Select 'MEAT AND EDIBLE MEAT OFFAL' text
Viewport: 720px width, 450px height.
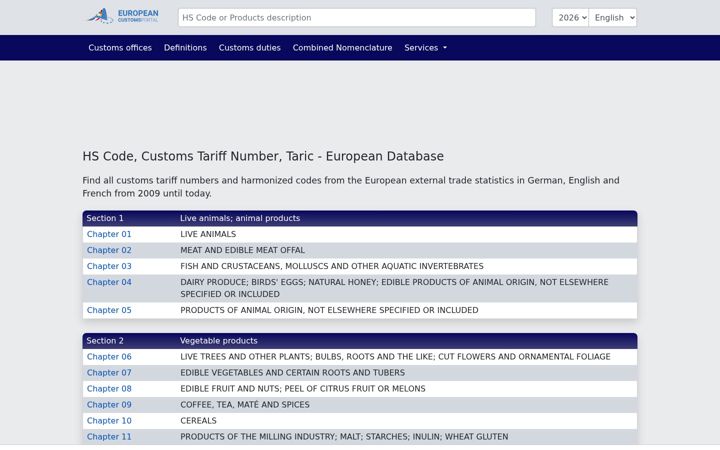coord(242,250)
